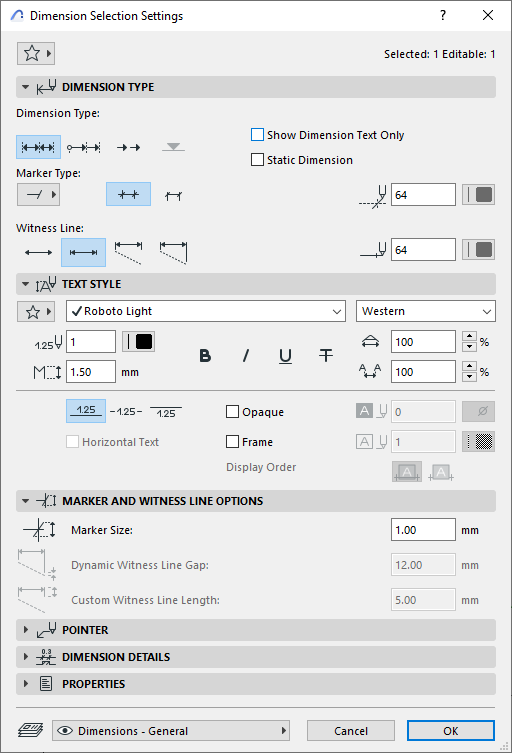
Task: Open the Western script dropdown
Action: tap(426, 311)
